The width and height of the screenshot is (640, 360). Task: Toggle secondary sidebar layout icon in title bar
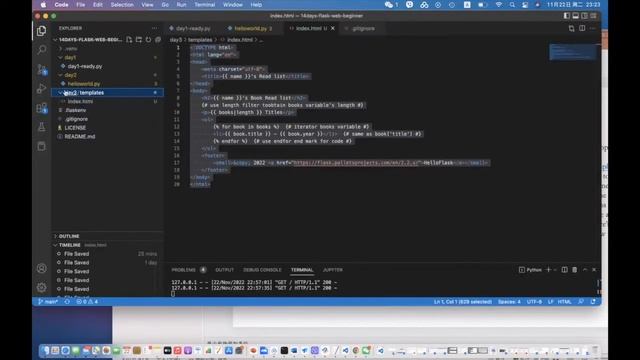584,16
